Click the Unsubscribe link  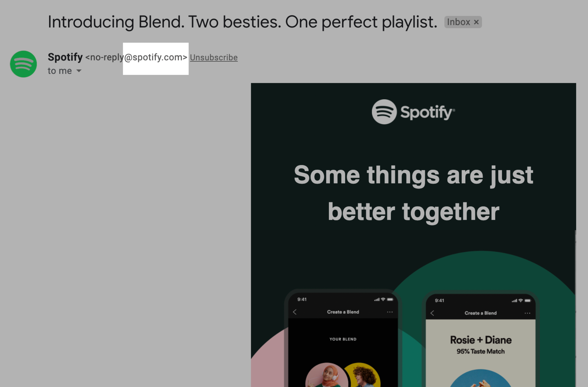point(214,57)
